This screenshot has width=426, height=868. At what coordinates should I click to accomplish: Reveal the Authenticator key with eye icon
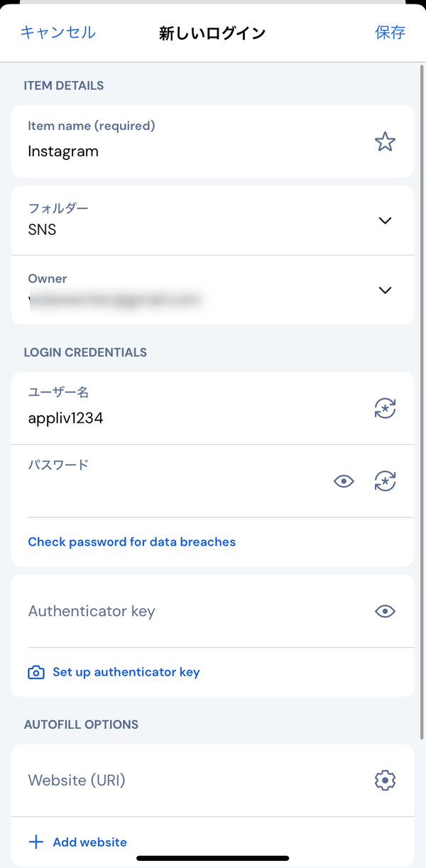point(385,611)
